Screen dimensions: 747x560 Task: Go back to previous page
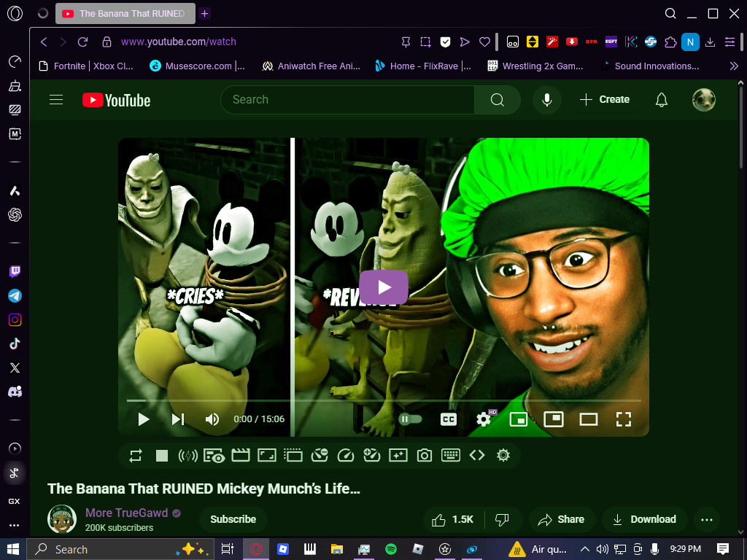44,42
